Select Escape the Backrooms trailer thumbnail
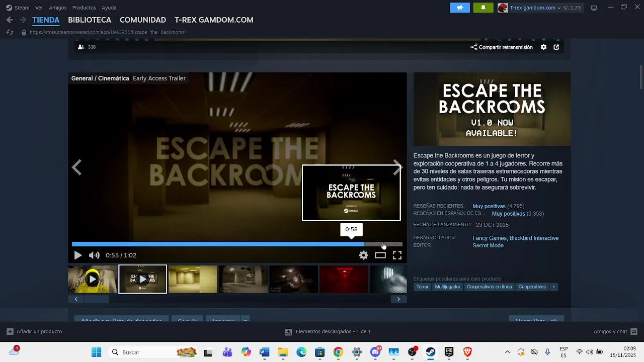644x362 pixels. pyautogui.click(x=143, y=279)
